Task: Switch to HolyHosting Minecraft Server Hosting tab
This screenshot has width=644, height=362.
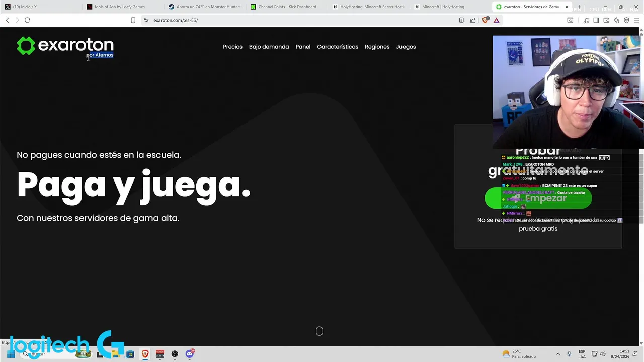Action: [369, 7]
